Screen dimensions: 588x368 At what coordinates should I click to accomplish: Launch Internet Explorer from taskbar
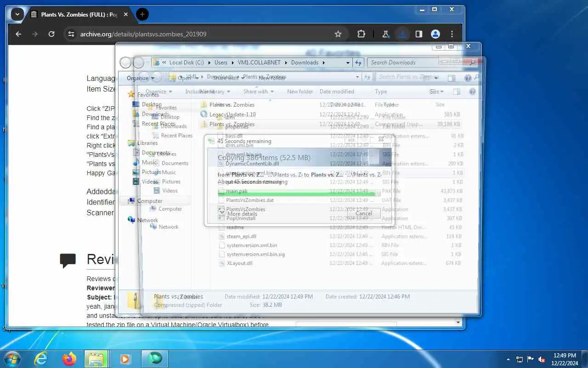(x=41, y=359)
